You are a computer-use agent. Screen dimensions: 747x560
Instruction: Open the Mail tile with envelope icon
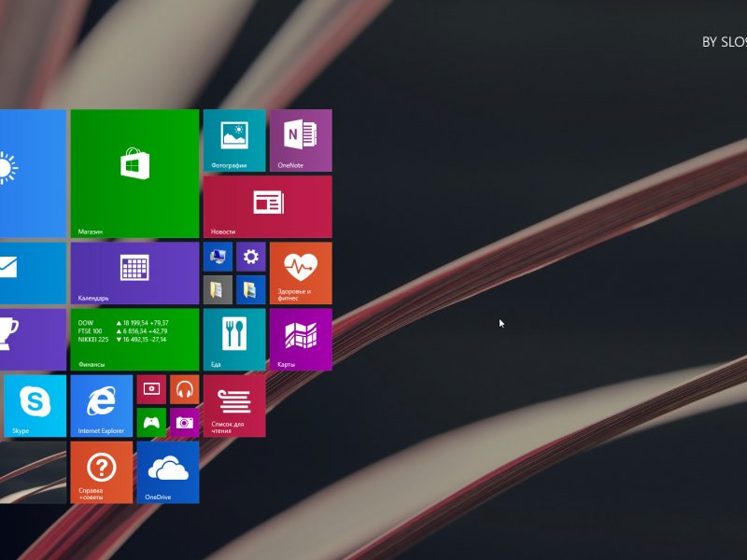click(x=33, y=273)
